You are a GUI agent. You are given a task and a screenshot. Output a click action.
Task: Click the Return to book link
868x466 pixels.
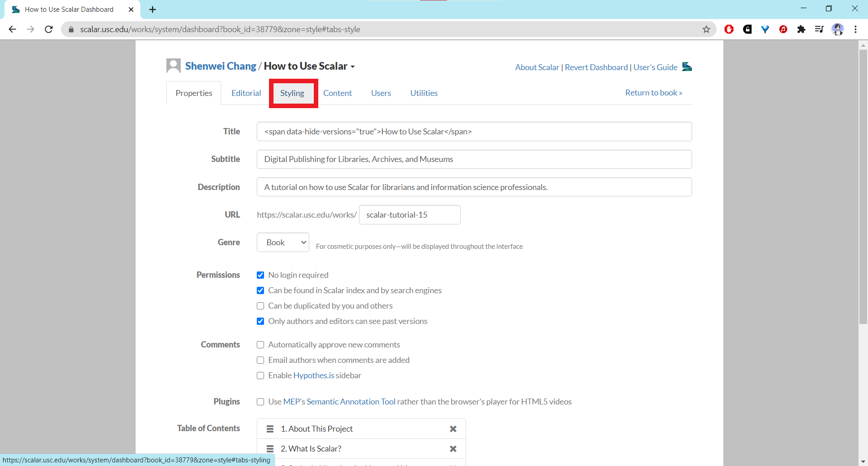653,93
